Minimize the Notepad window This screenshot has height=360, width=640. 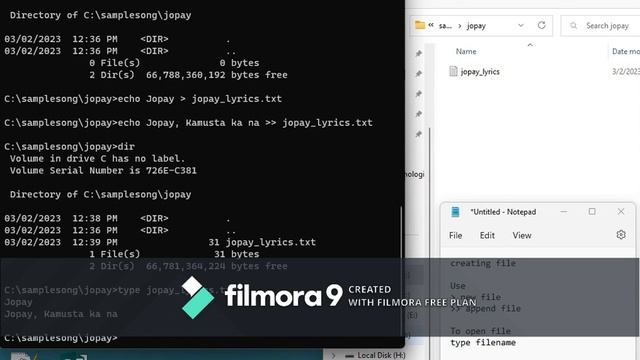(564, 212)
